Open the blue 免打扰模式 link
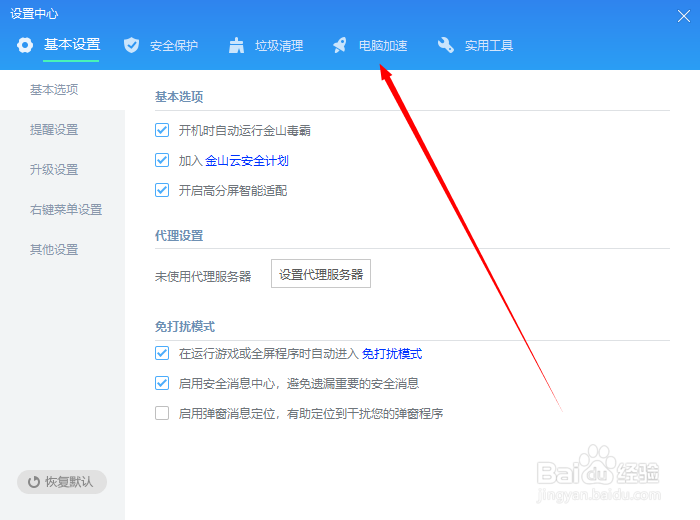 pyautogui.click(x=392, y=354)
